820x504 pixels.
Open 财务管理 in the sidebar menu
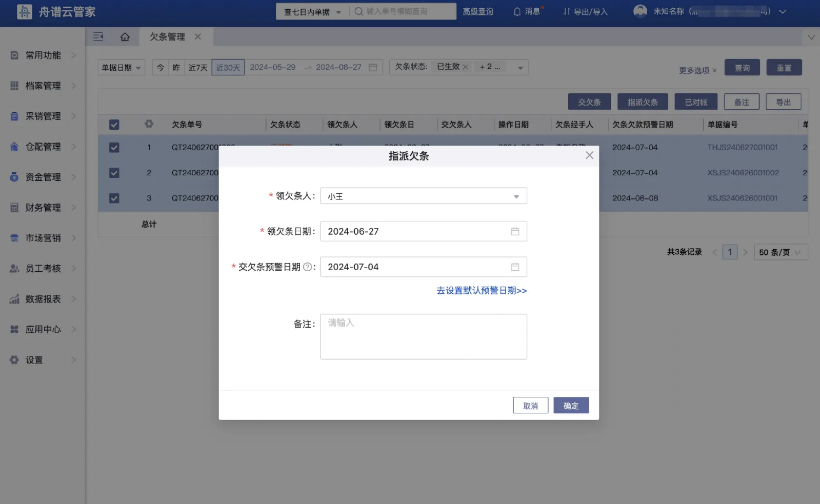coord(43,208)
